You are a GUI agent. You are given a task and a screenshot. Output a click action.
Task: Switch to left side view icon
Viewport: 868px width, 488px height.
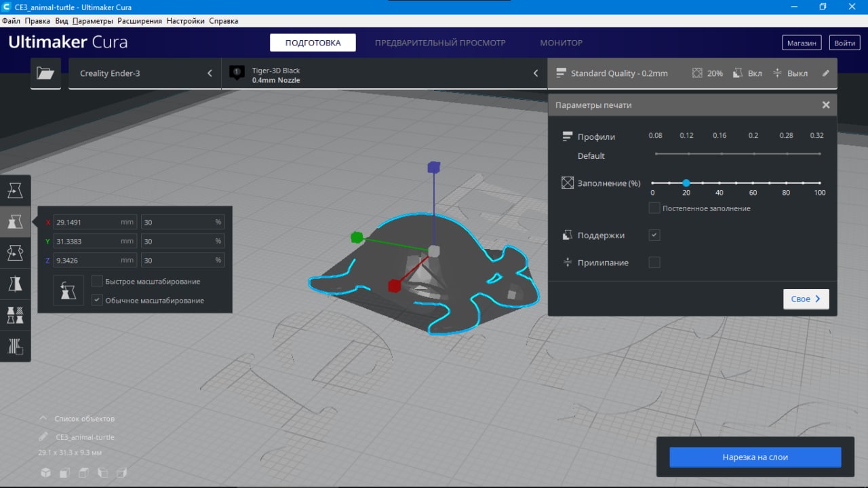pos(103,472)
